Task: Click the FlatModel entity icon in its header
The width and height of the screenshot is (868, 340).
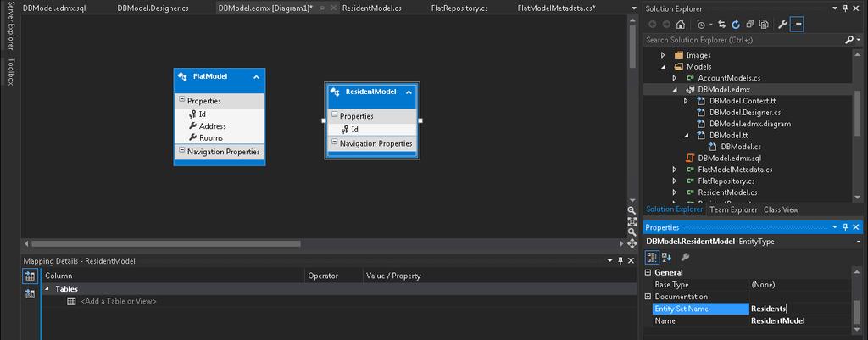Action: point(182,76)
